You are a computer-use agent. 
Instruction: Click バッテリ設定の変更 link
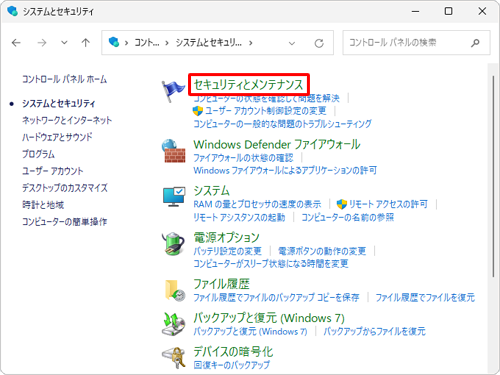228,251
